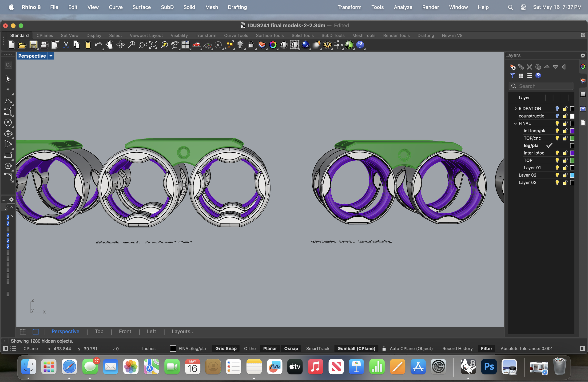588x382 pixels.
Task: Click the Four Viewports layout icon
Action: (x=186, y=45)
